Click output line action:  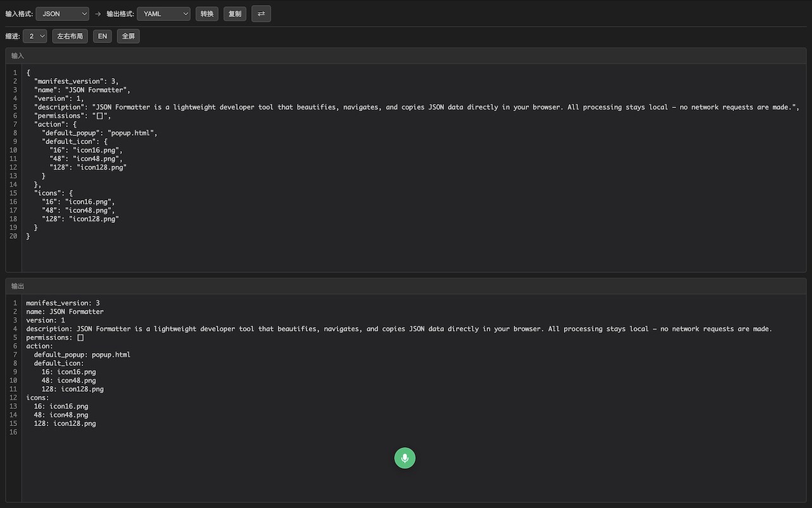(x=39, y=346)
